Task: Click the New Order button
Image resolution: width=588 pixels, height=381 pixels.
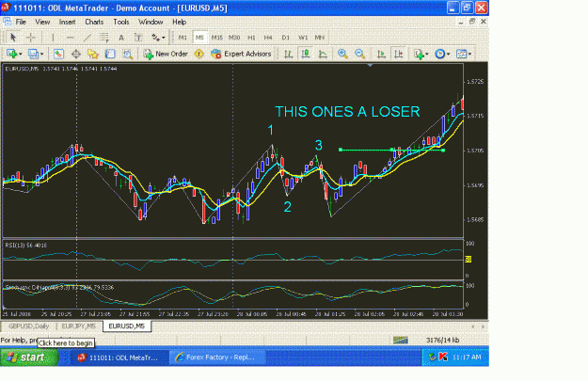Action: 166,54
